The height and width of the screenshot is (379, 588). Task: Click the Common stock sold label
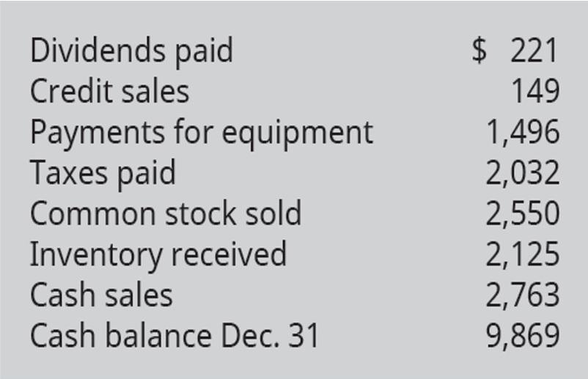[166, 213]
